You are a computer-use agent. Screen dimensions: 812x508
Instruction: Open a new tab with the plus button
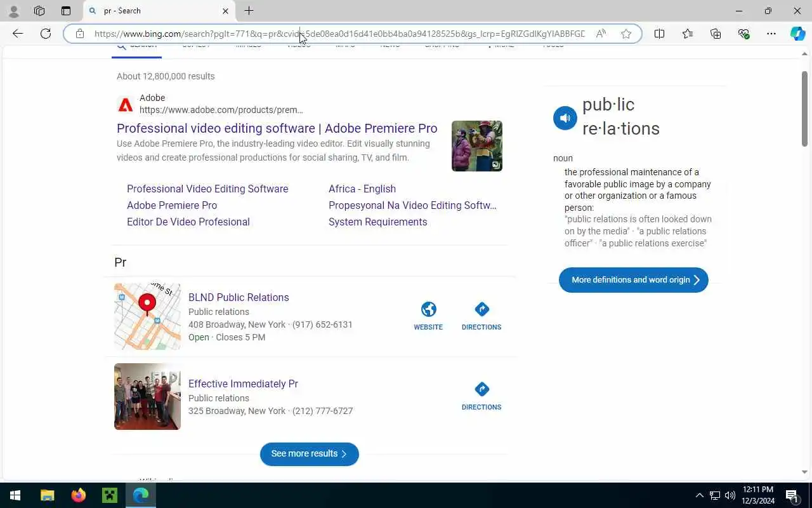click(249, 11)
